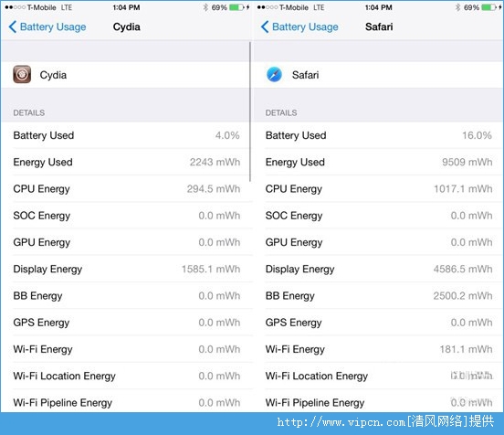The height and width of the screenshot is (435, 504).
Task: Select the Cydia app name row
Action: tap(126, 75)
